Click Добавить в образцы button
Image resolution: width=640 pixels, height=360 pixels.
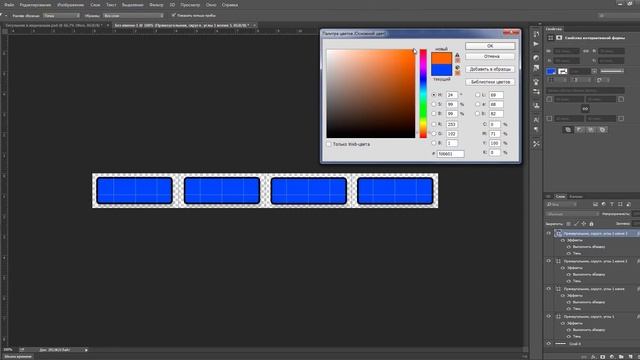click(490, 69)
